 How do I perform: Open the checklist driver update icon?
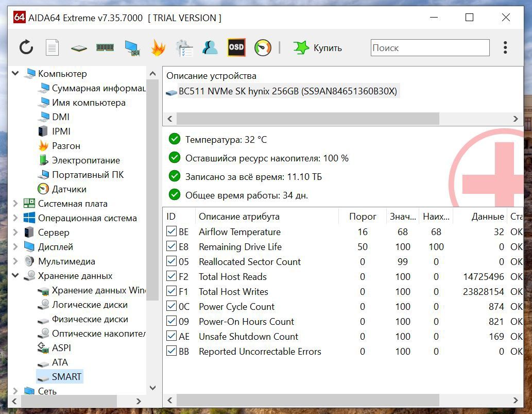pyautogui.click(x=184, y=48)
